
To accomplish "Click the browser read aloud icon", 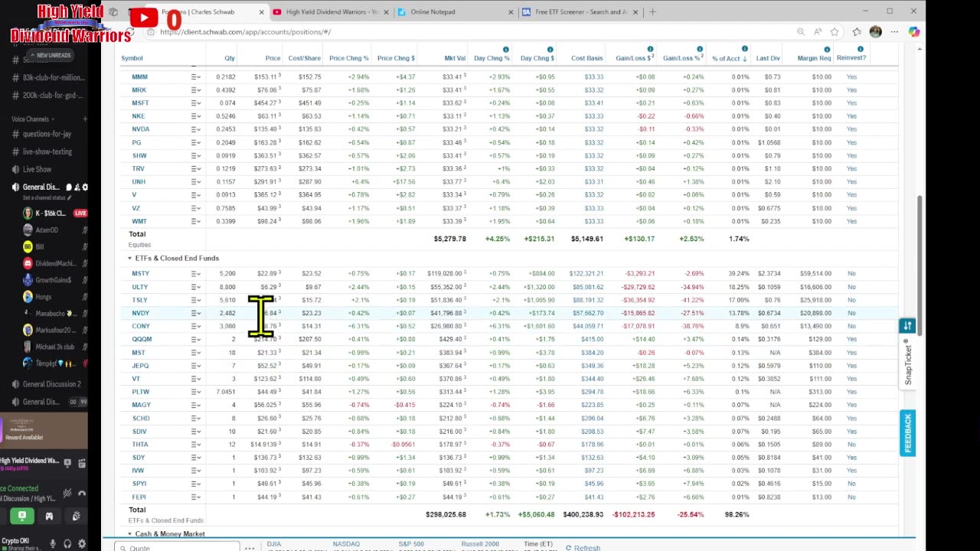I will [x=818, y=32].
